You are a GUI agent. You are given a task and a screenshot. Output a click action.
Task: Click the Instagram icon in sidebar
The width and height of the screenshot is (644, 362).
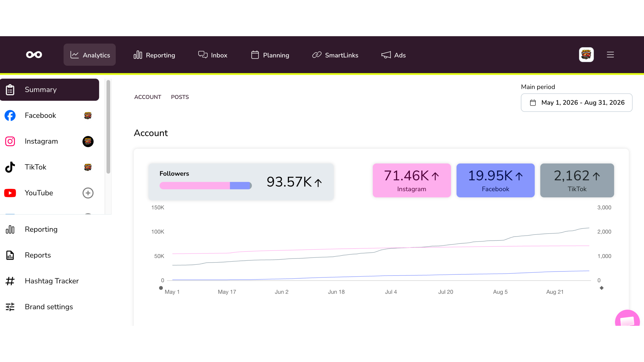[10, 141]
